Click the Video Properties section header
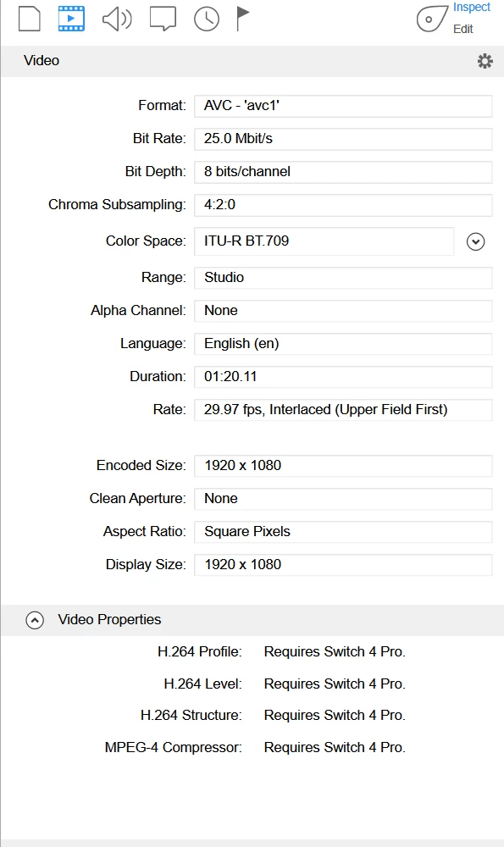 coord(252,620)
